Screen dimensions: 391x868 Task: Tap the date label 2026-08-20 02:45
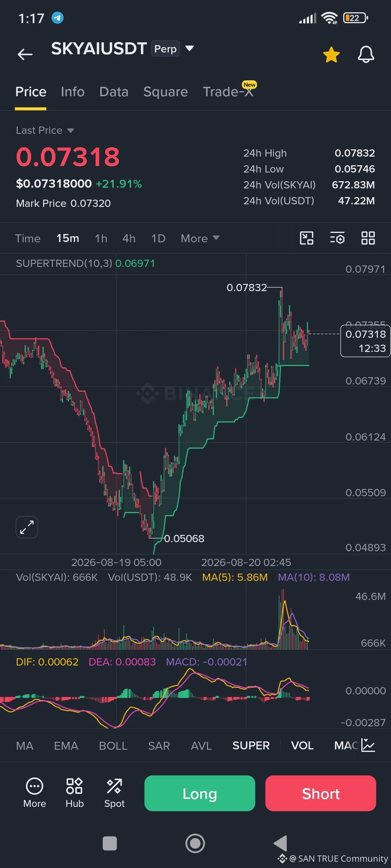[246, 562]
